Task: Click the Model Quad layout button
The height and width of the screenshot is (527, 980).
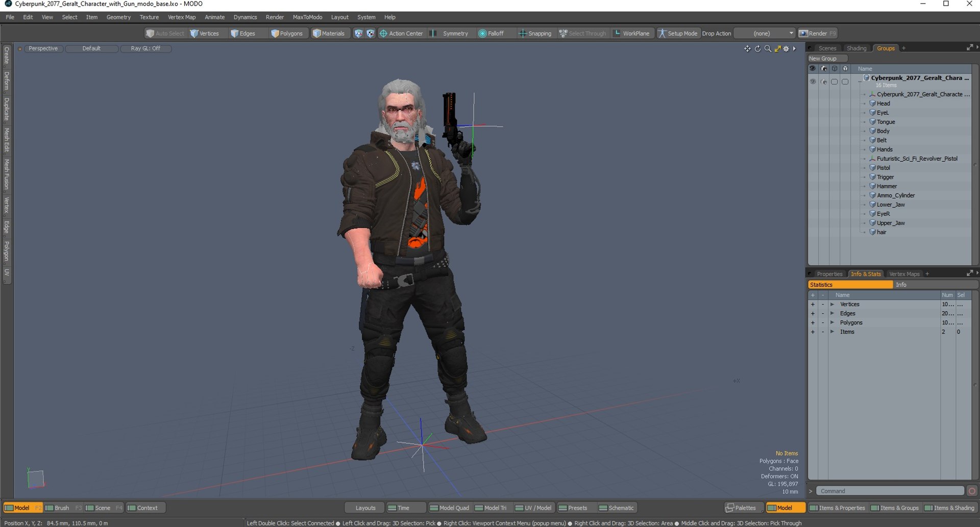Action: click(x=449, y=508)
